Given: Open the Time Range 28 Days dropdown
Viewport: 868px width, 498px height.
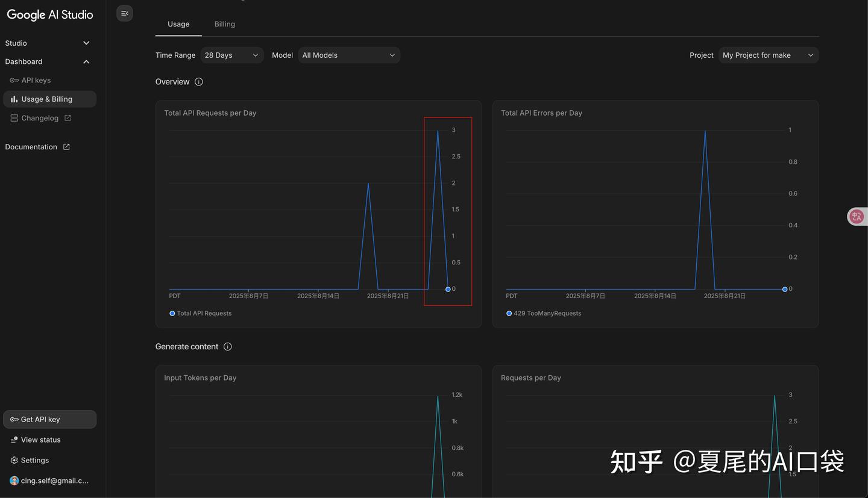Looking at the screenshot, I should tap(232, 55).
